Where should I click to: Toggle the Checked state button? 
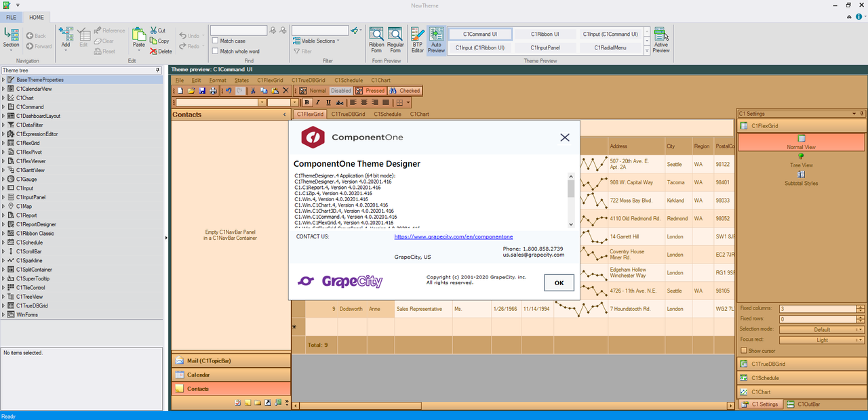coord(405,91)
